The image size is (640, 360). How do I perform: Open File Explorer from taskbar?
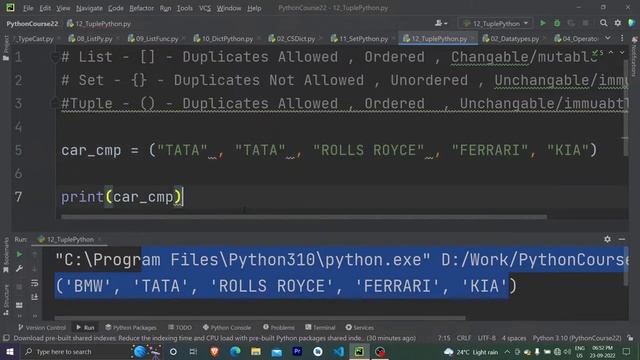click(256, 351)
